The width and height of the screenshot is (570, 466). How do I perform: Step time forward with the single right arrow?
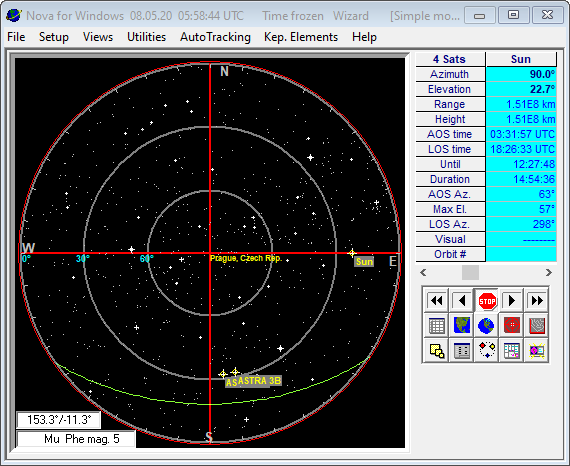coord(511,301)
